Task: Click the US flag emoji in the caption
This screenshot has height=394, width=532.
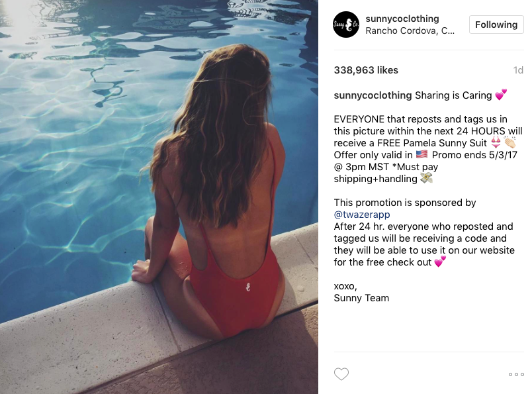Action: (421, 154)
